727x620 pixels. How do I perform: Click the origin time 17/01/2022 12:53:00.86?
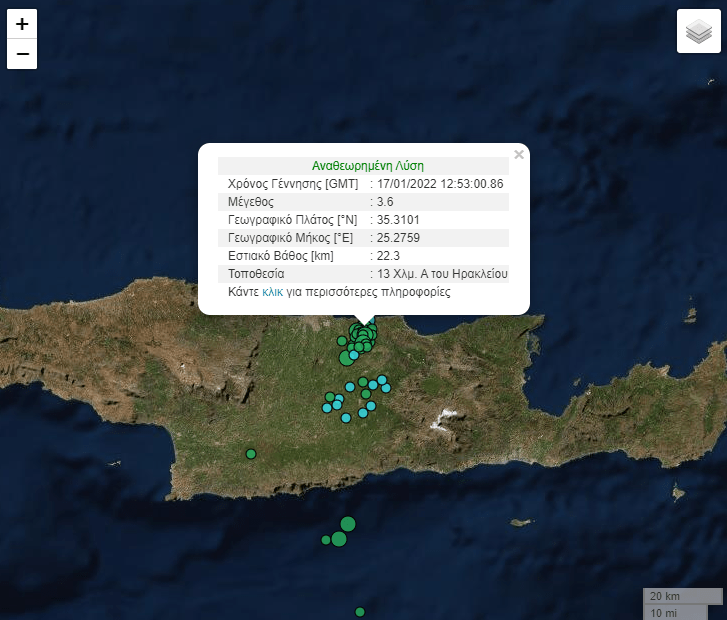[440, 184]
